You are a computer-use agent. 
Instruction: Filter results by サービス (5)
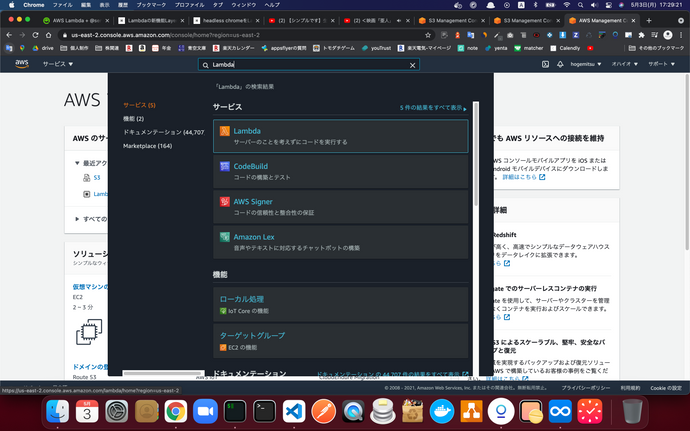[x=139, y=105]
